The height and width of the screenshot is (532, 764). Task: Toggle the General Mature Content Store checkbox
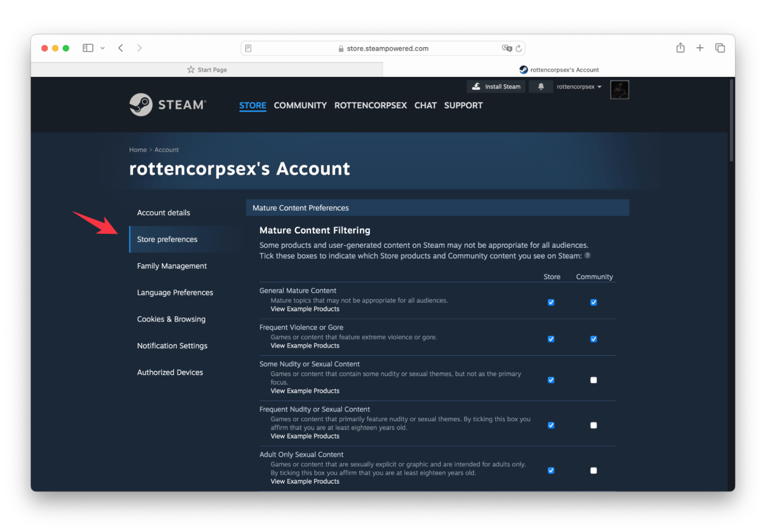coord(551,302)
